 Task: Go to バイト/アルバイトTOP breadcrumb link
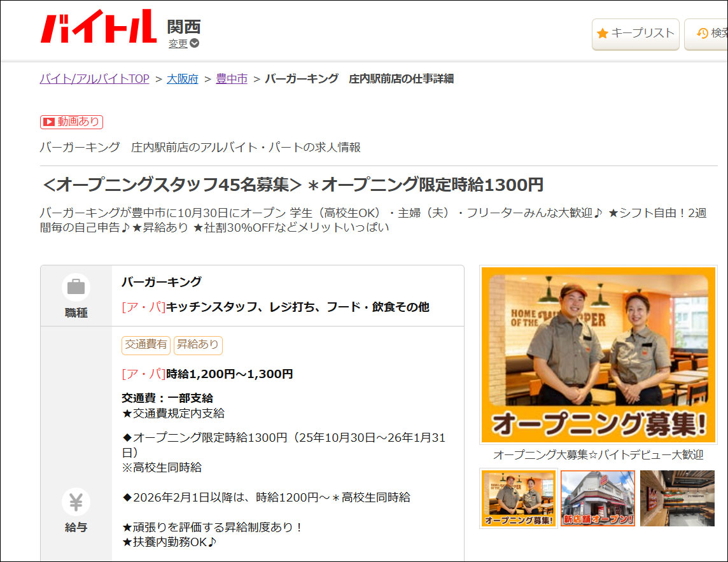(x=95, y=79)
